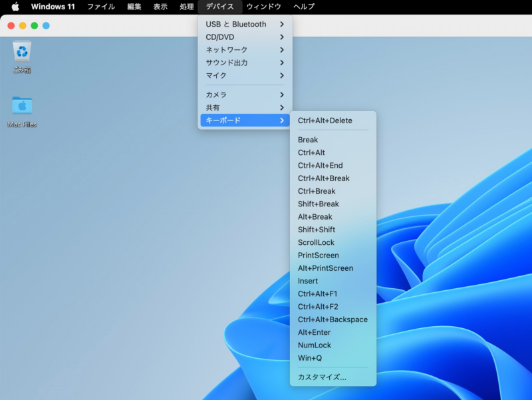Send Win+Q shortcut
Viewport: 532px width, 400px height.
[x=333, y=358]
